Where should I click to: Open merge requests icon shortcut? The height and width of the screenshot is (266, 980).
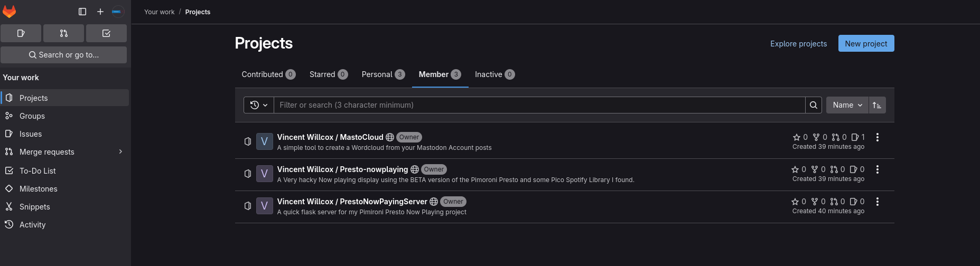pos(63,33)
